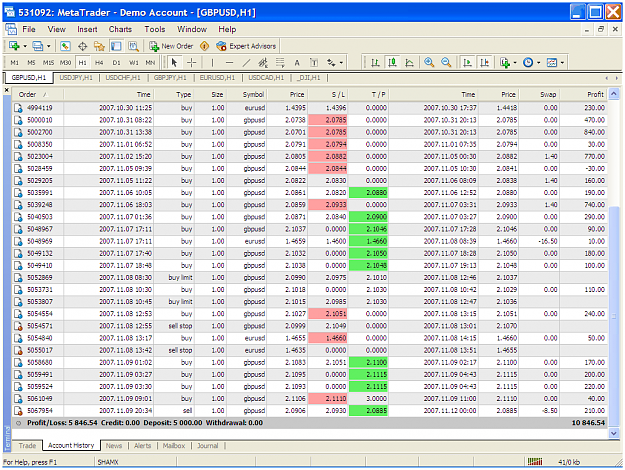
Task: Switch to bar chart icon
Action: click(x=375, y=63)
